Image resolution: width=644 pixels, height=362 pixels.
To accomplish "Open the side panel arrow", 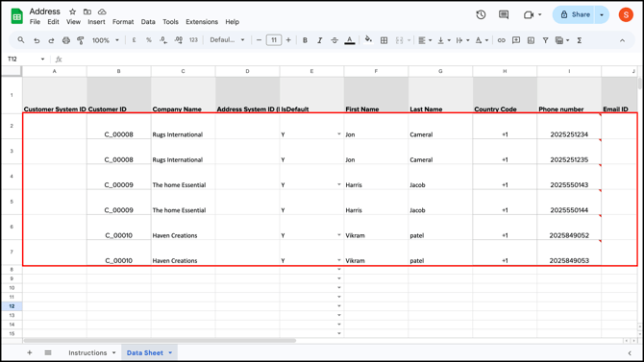I will point(630,352).
